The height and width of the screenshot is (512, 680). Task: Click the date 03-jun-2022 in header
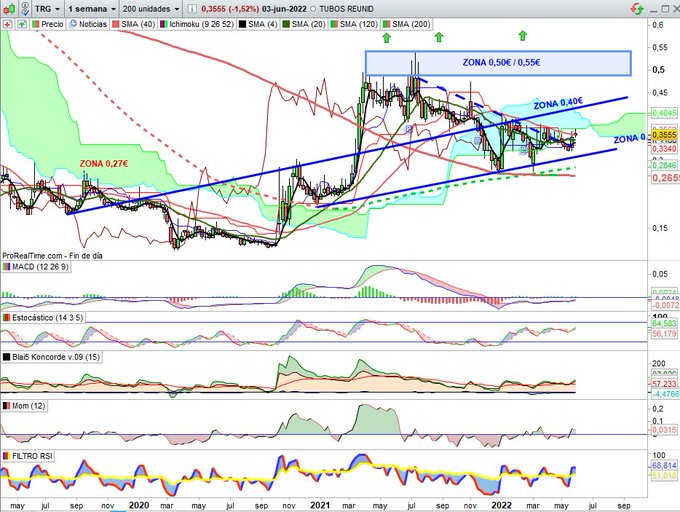(x=284, y=9)
